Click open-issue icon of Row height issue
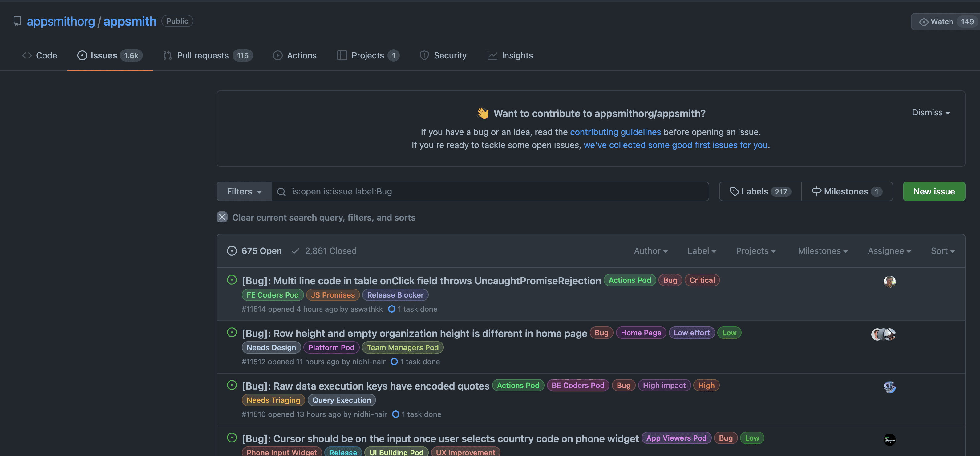980x456 pixels. [232, 333]
